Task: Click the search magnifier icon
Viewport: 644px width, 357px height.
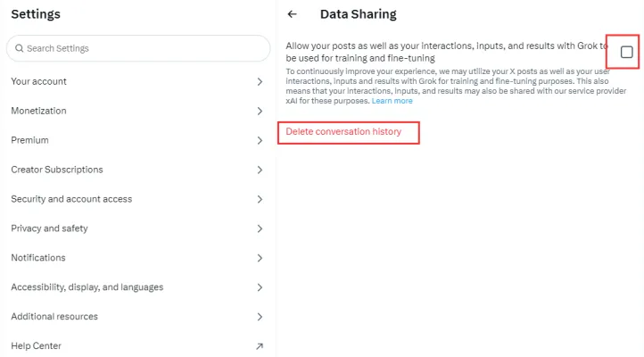Action: pos(18,48)
